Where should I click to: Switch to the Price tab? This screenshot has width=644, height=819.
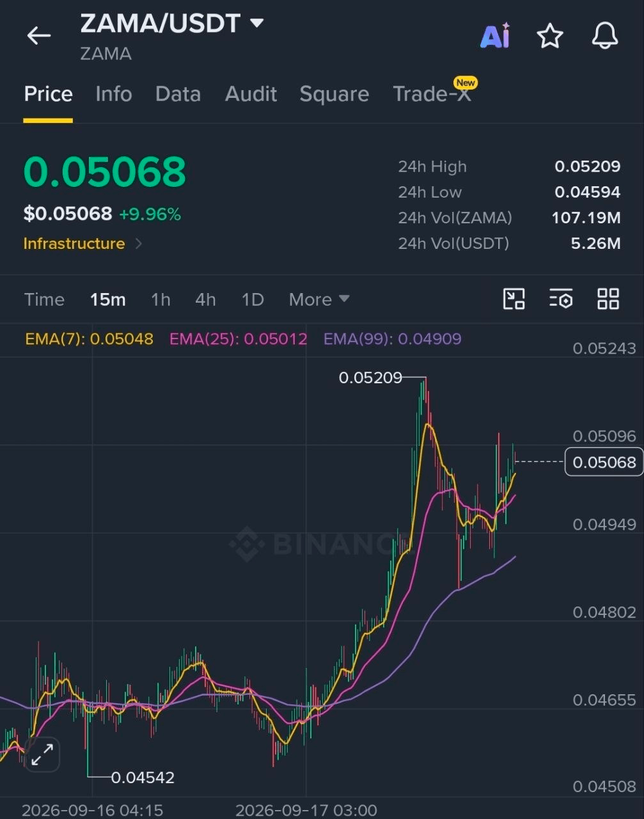[x=48, y=94]
